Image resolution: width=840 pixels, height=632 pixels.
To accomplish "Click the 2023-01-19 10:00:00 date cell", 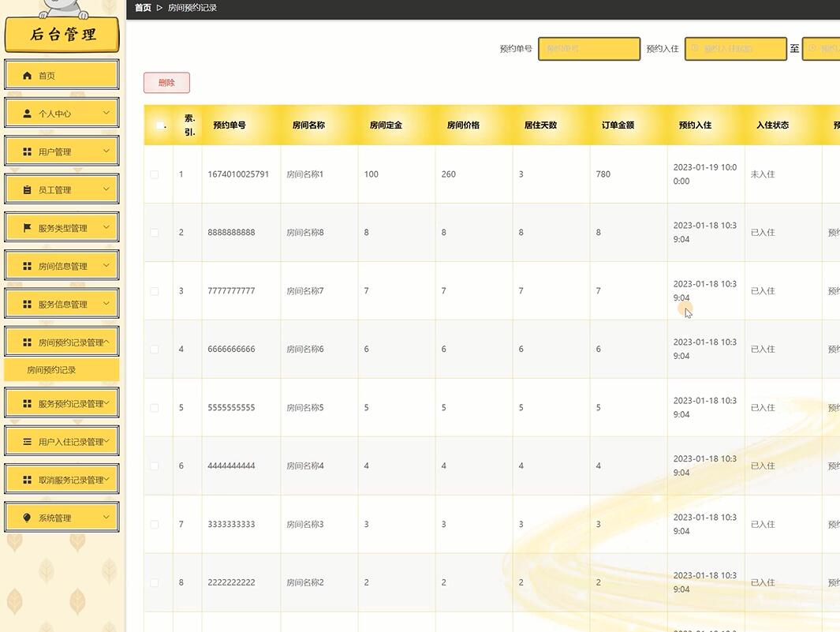I will [x=705, y=174].
